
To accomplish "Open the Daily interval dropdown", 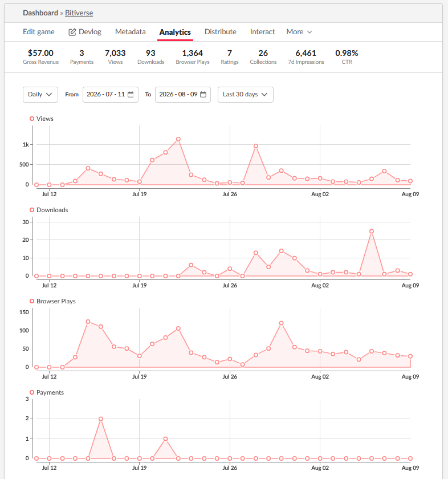I will click(x=40, y=95).
